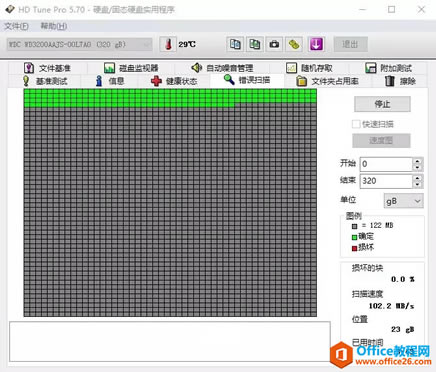Decrease the 结束 end value
The image size is (436, 372).
[x=418, y=184]
